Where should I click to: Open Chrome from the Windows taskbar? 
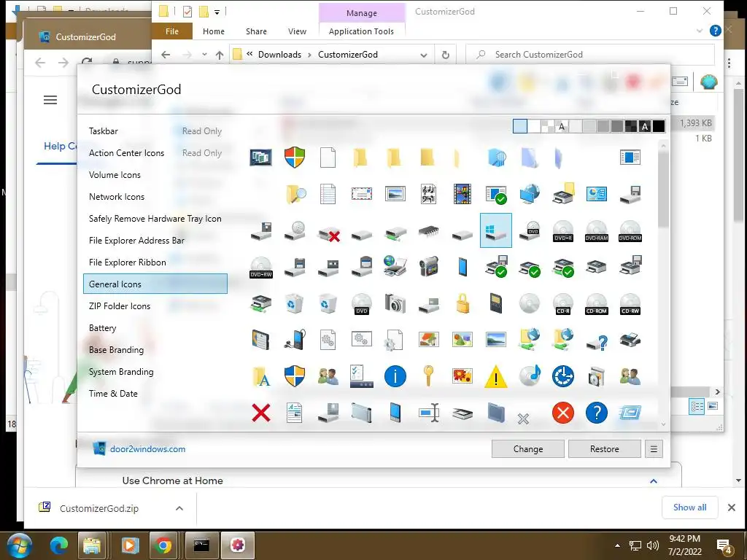163,545
